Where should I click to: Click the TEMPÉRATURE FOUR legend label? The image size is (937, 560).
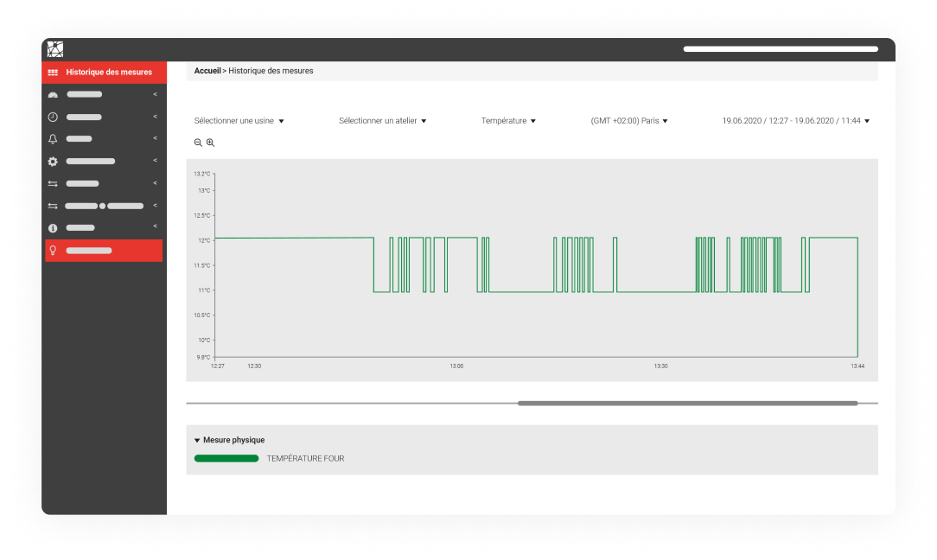pos(305,458)
